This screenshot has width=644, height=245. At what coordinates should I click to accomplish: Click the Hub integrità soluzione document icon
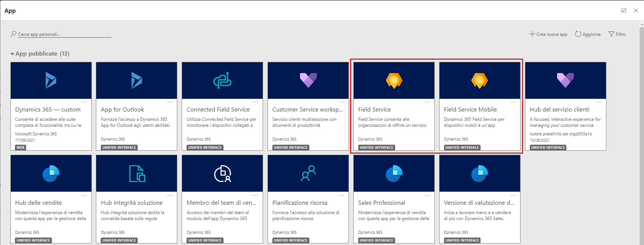[137, 173]
